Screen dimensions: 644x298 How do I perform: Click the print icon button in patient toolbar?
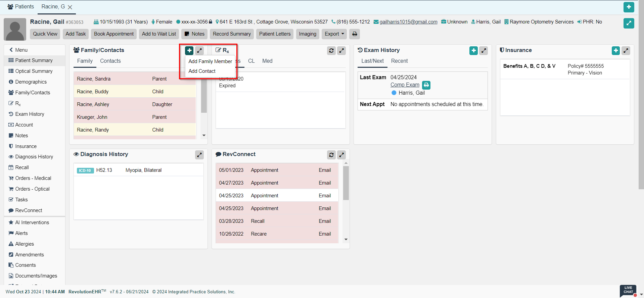[355, 34]
